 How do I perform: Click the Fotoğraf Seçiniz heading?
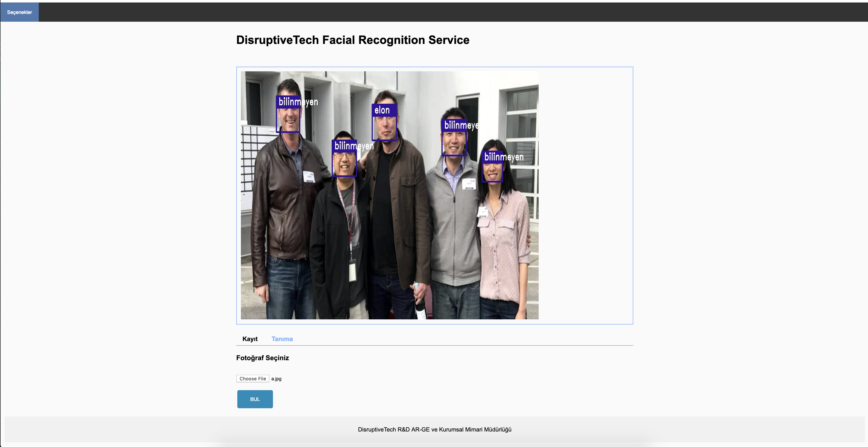pyautogui.click(x=262, y=358)
